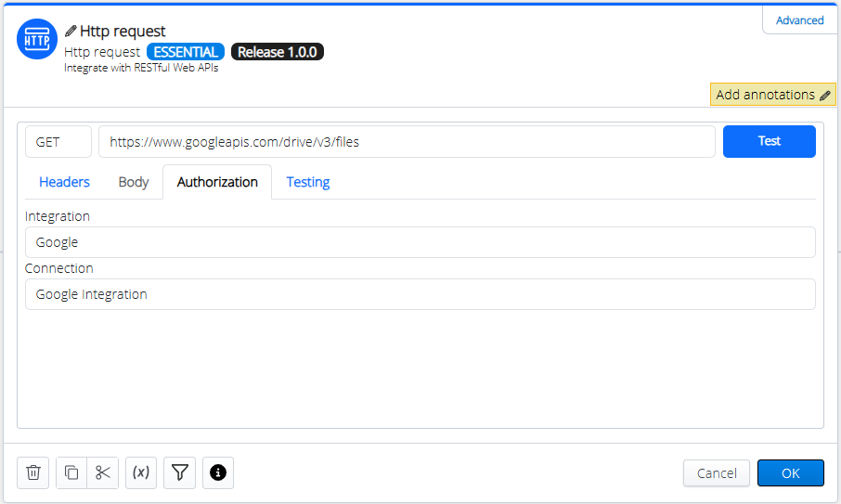The height and width of the screenshot is (504, 841).
Task: Cut the step with the scissors icon
Action: [102, 472]
